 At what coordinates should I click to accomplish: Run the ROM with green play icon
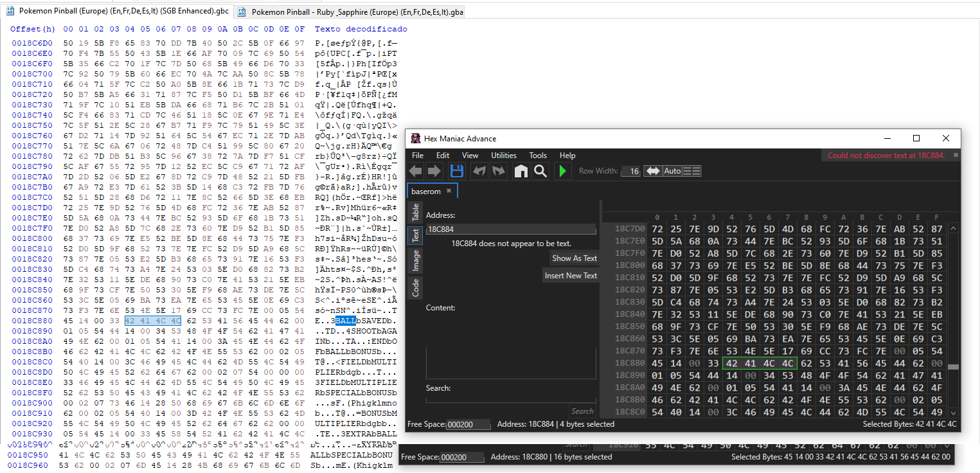tap(563, 171)
